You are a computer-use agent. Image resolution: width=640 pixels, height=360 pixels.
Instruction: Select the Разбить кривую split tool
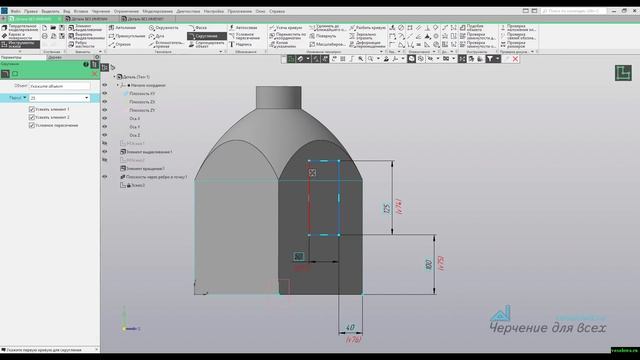coord(368,28)
